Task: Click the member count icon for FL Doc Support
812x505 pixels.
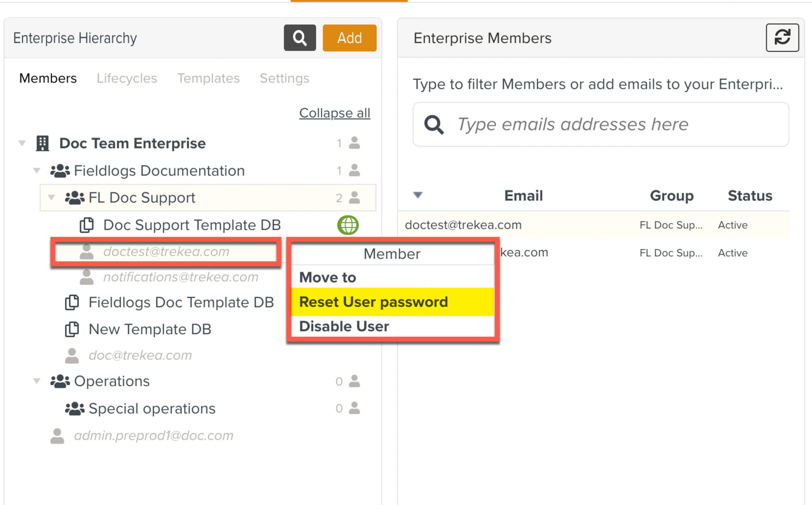Action: point(354,198)
